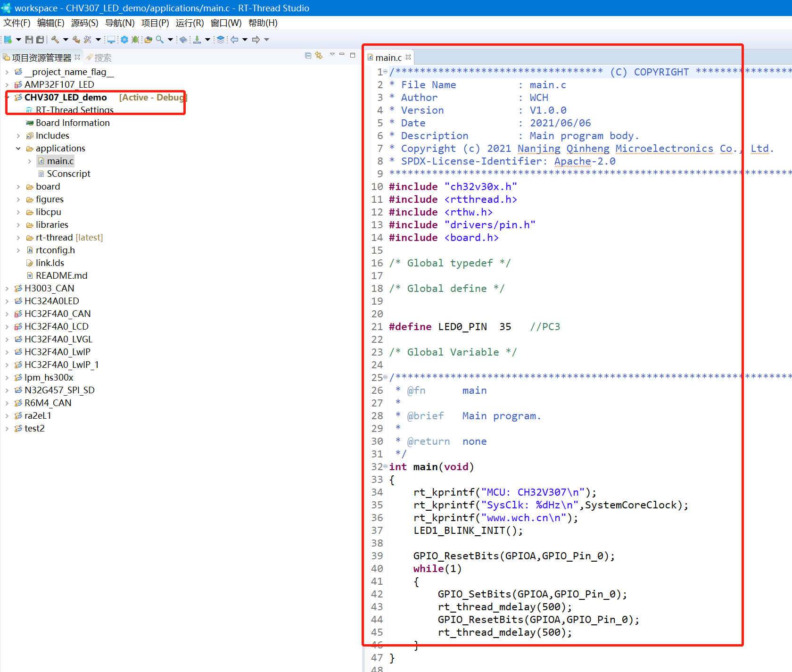Click the magnifier search icon

click(x=160, y=40)
